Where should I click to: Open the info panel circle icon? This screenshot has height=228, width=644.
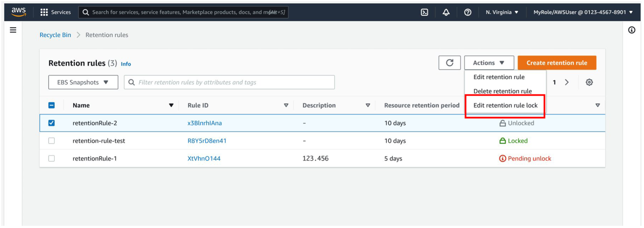click(x=632, y=30)
